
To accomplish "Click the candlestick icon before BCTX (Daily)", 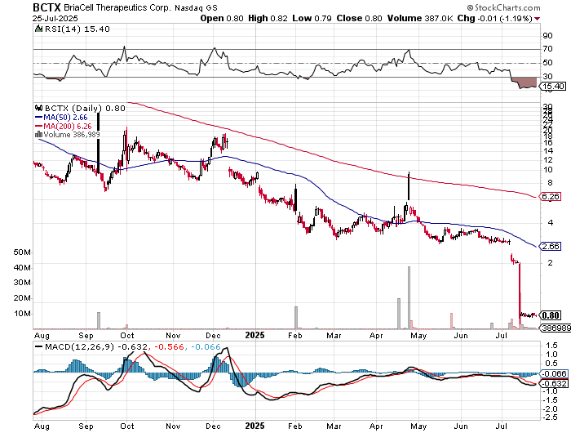I will [39, 108].
